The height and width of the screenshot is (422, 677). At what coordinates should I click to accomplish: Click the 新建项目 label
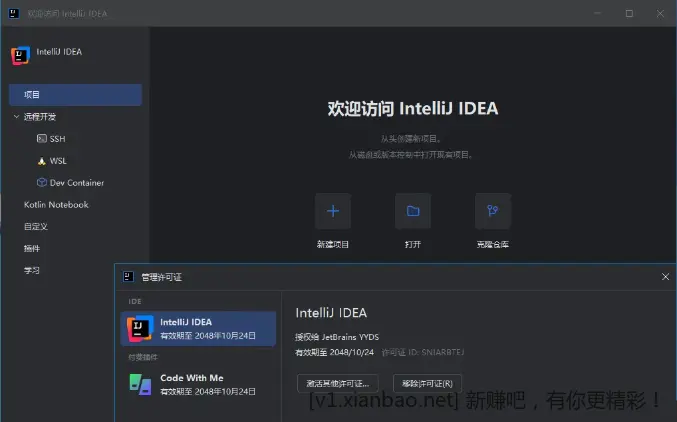tap(332, 244)
